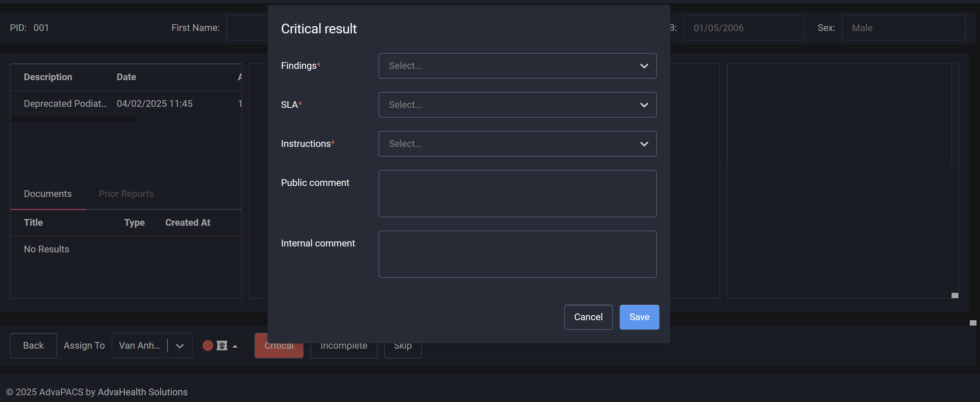
Task: Click the PID 001 value
Action: tap(41, 28)
